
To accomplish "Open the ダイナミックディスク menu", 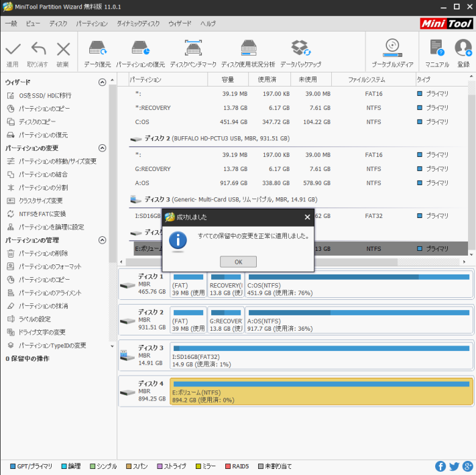I will pos(138,23).
